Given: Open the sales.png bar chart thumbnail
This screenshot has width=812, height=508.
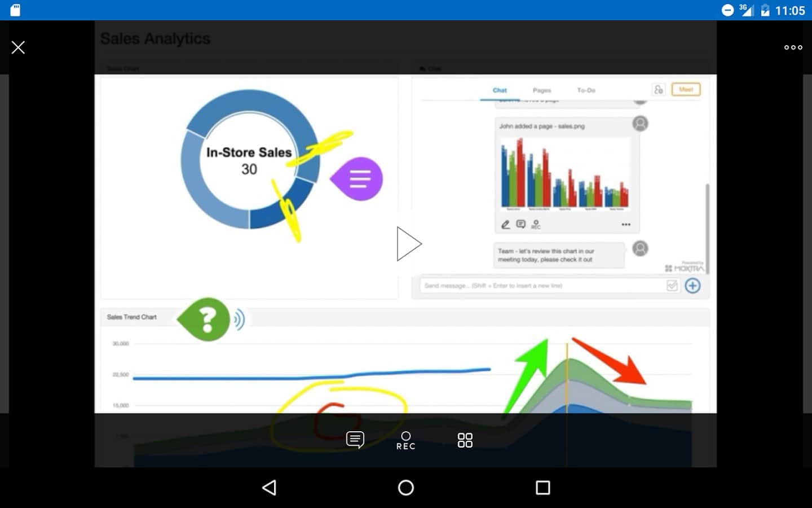Looking at the screenshot, I should pos(565,173).
